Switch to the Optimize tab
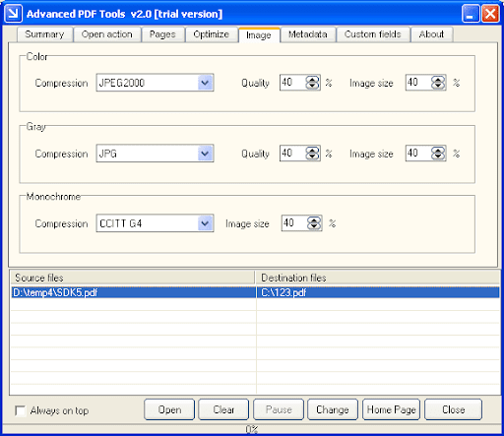Viewport: 504px width, 436px height. coord(212,34)
